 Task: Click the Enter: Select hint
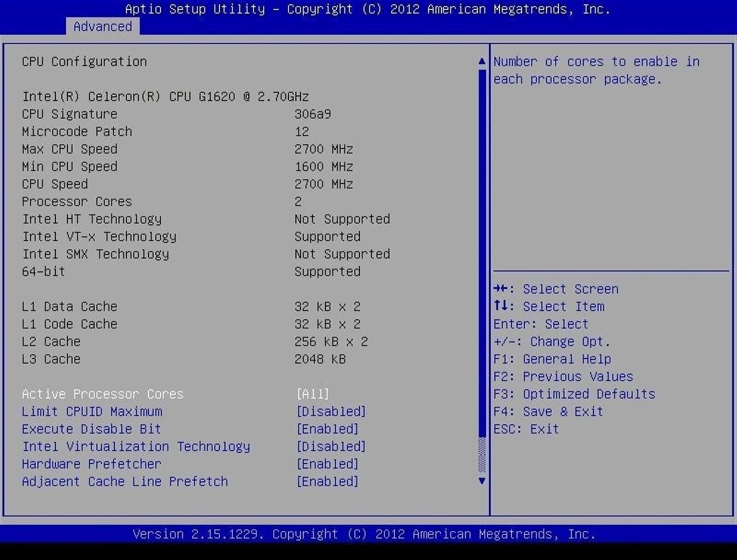[x=541, y=324]
